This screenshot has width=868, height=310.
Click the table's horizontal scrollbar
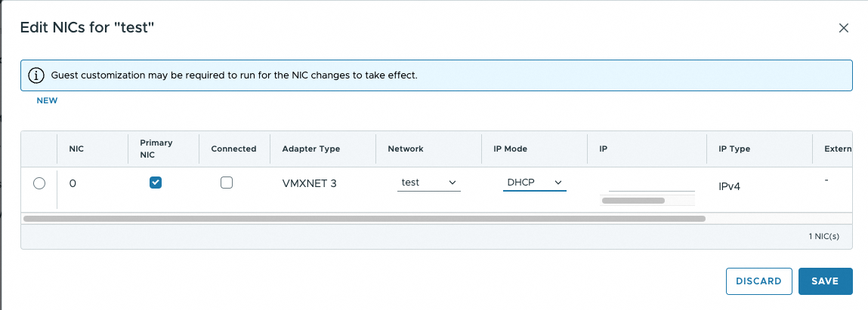point(364,219)
